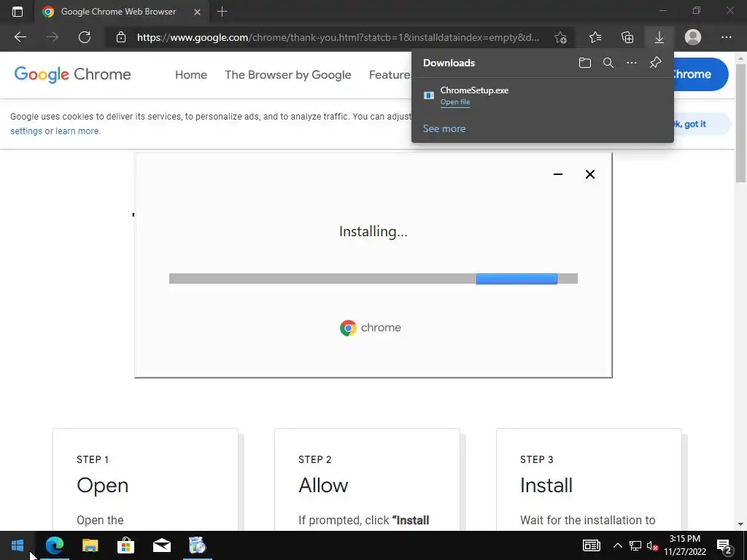The image size is (747, 560).
Task: Open the Favorites list icon
Action: (x=595, y=37)
